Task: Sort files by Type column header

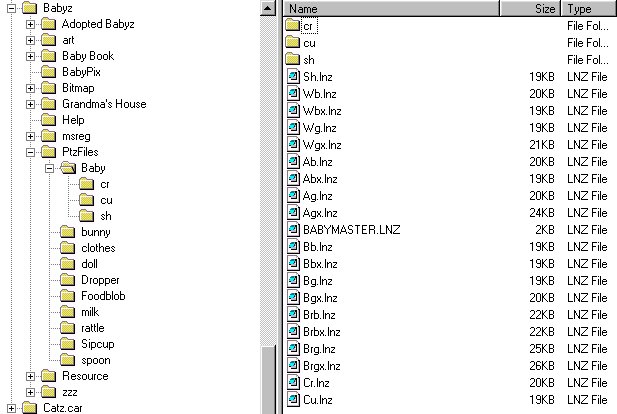Action: [x=589, y=8]
